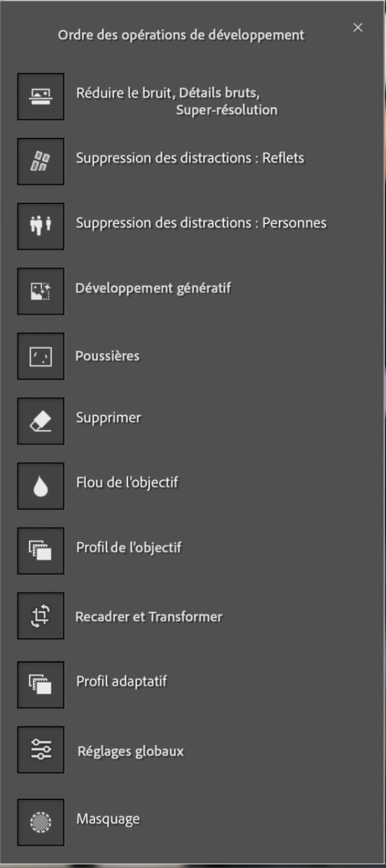The width and height of the screenshot is (386, 868).
Task: Click the Suppression des distractions : Personnes label
Action: [x=201, y=223]
